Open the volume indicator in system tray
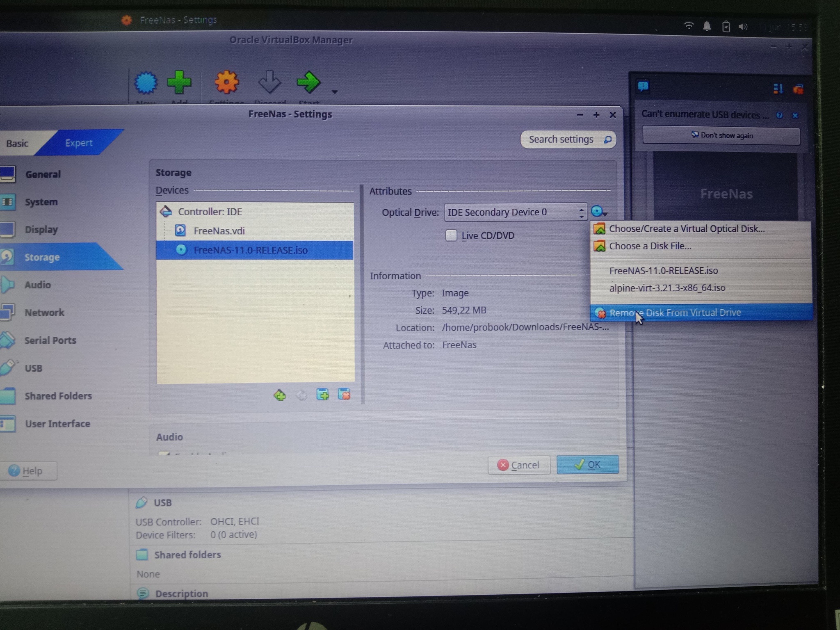 (x=743, y=27)
